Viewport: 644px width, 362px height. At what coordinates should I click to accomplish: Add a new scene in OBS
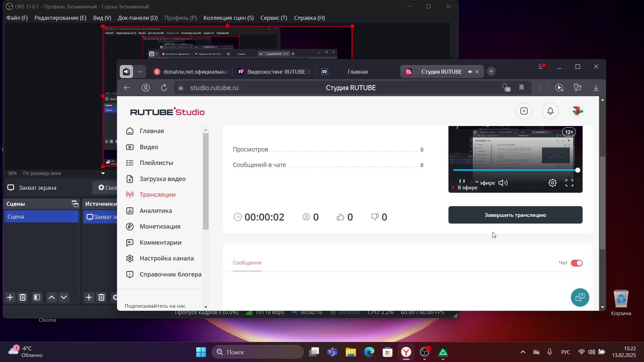click(10, 298)
